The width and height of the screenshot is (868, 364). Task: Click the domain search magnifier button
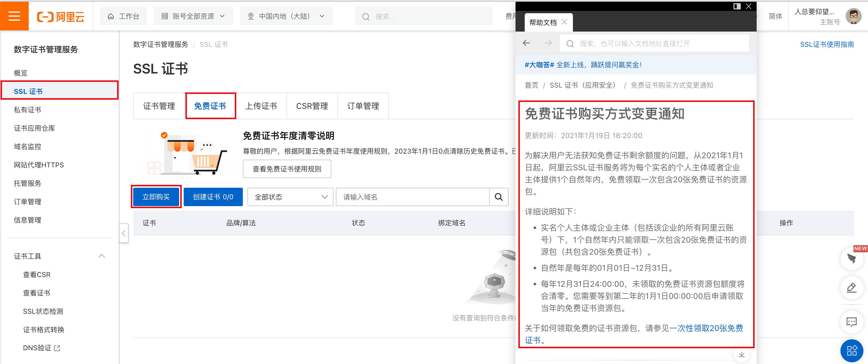click(498, 197)
